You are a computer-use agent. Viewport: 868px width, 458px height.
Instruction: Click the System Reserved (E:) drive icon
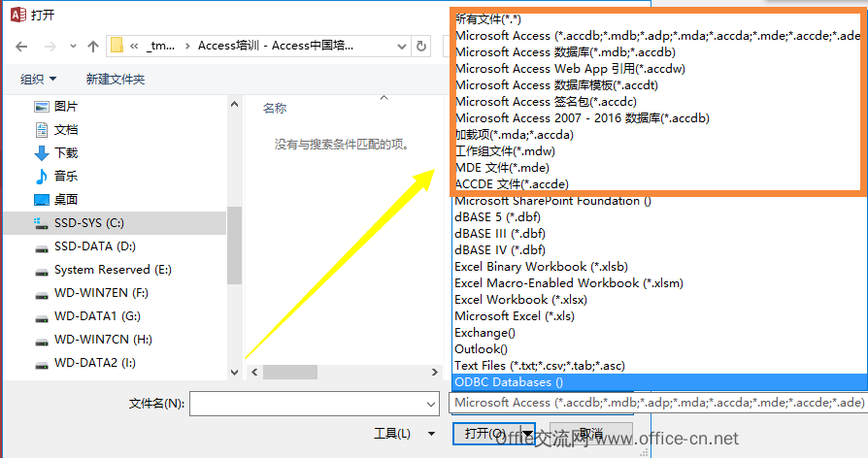tap(41, 270)
